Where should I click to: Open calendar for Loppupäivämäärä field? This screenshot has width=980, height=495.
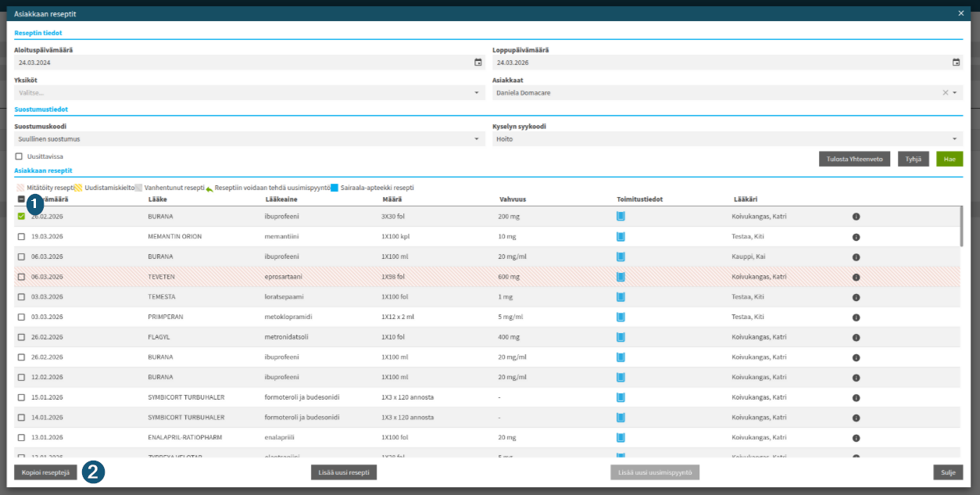(956, 63)
